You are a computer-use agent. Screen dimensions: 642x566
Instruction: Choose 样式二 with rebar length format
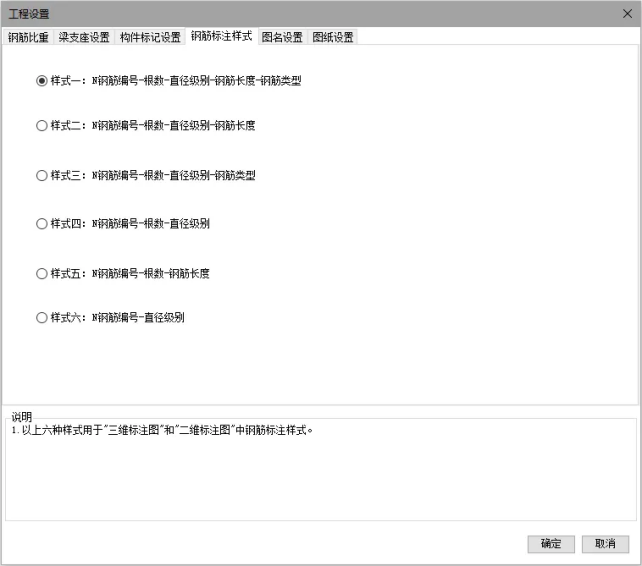click(x=42, y=126)
